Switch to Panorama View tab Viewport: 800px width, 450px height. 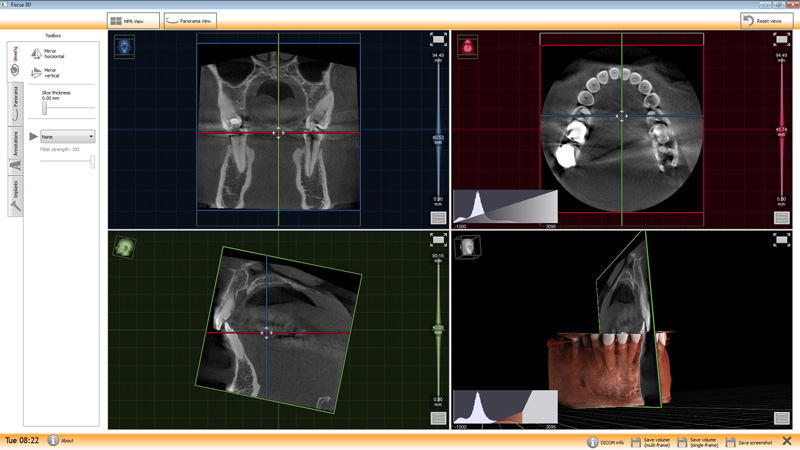pyautogui.click(x=190, y=20)
